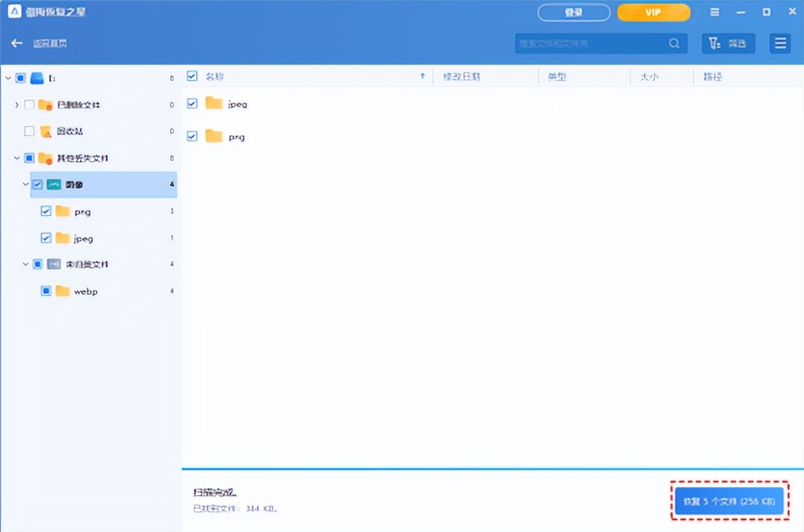Select the Recycle Bin (回收站) tree item

click(x=70, y=132)
